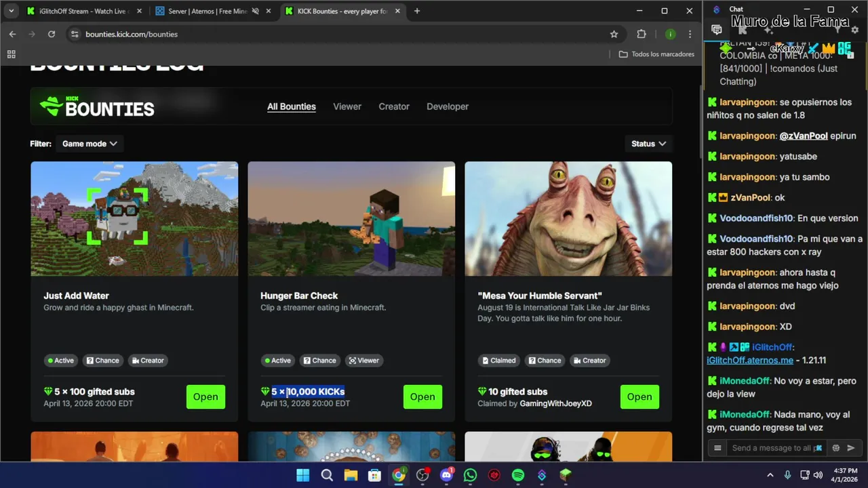Open Windows taskbar search
This screenshot has width=868, height=488.
coord(327,475)
